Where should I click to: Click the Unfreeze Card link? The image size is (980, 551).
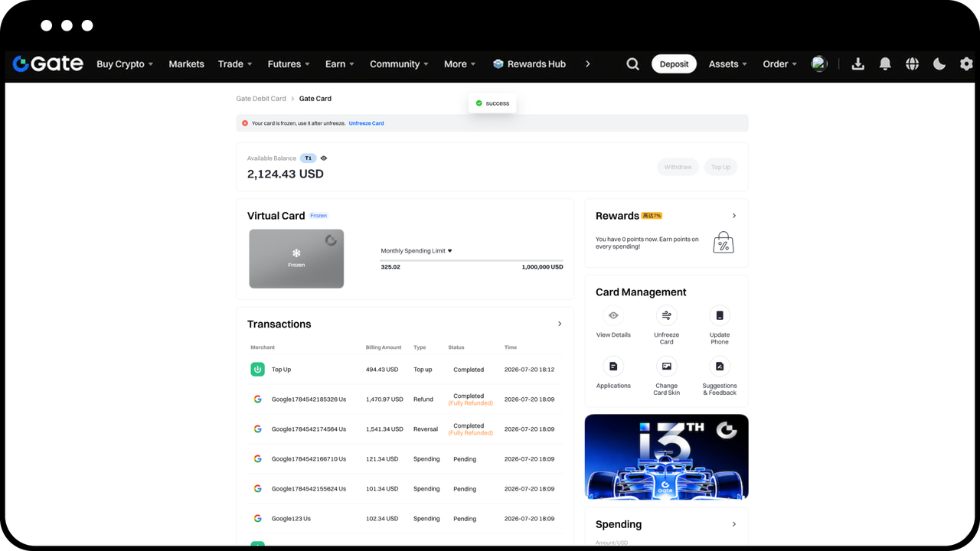pos(366,123)
